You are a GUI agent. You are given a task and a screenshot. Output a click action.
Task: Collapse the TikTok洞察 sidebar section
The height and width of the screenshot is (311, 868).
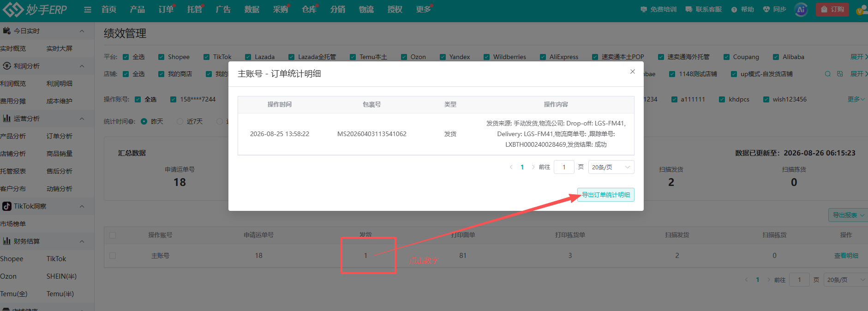coord(82,206)
